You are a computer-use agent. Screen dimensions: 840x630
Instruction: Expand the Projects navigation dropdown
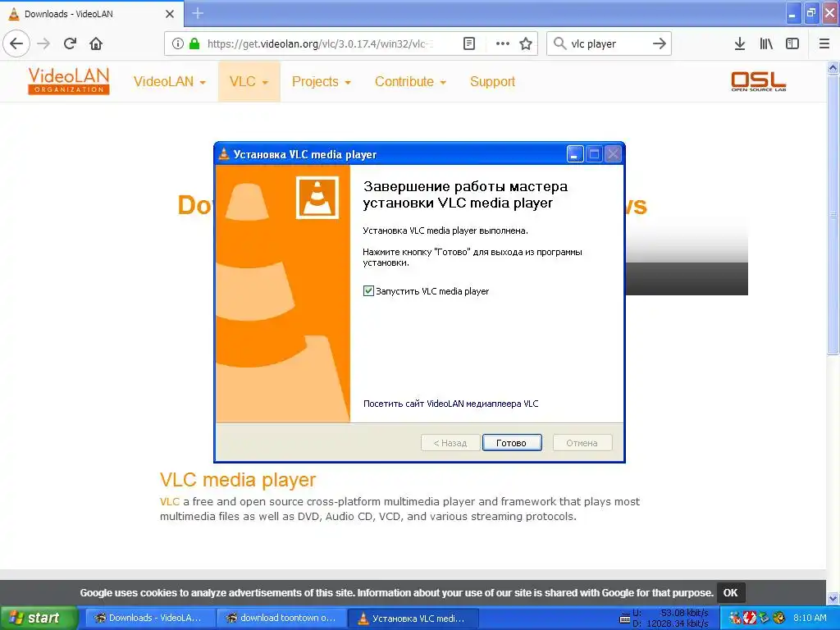pyautogui.click(x=321, y=81)
